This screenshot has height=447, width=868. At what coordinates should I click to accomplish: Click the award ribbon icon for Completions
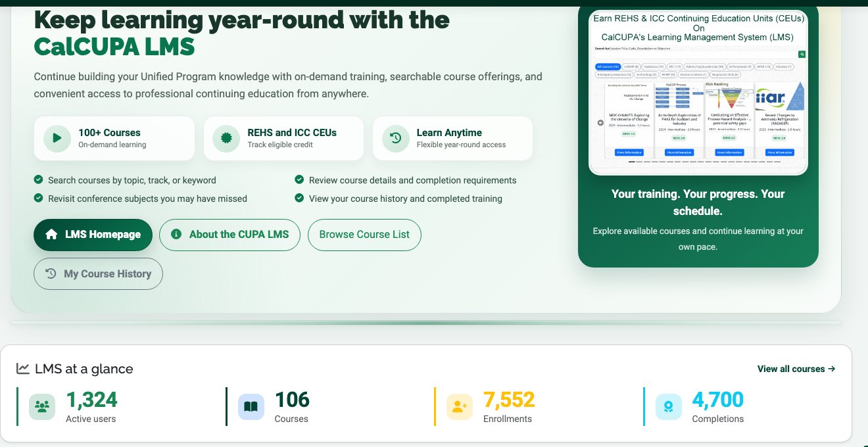pos(669,407)
